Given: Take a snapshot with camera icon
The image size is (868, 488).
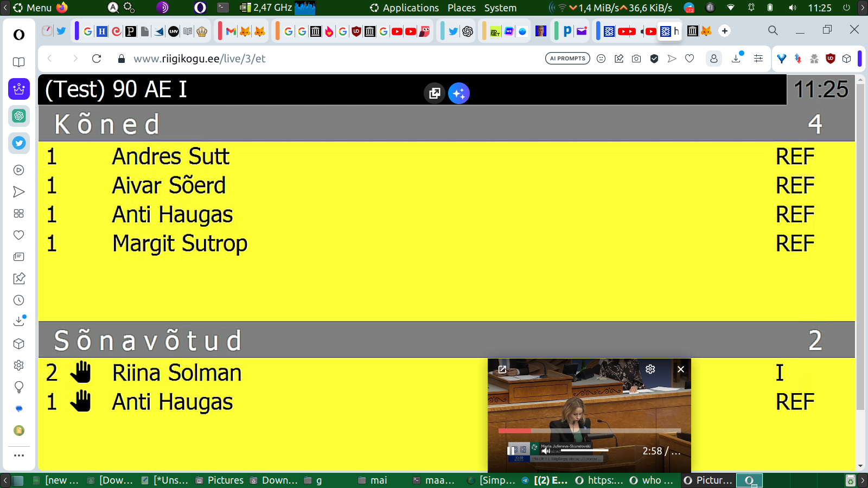Looking at the screenshot, I should tap(636, 59).
